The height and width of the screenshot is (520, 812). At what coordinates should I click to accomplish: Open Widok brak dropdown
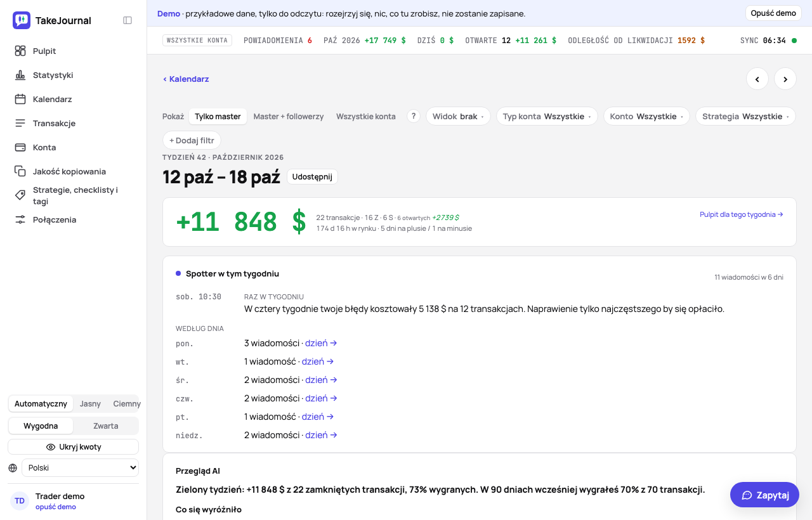pyautogui.click(x=458, y=116)
